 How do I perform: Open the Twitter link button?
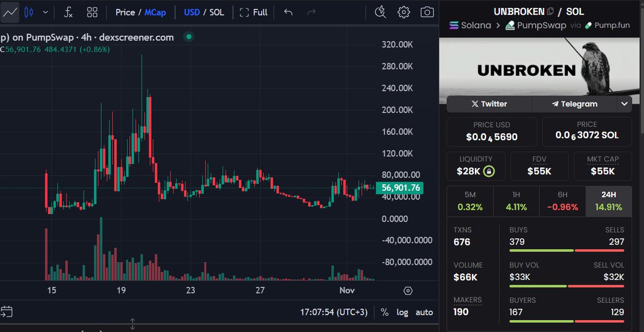point(489,104)
